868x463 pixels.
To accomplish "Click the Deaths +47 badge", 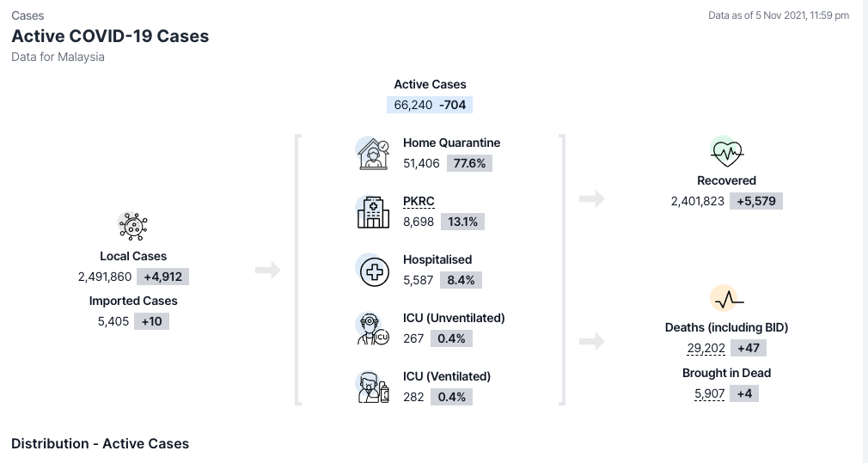I will pos(748,349).
